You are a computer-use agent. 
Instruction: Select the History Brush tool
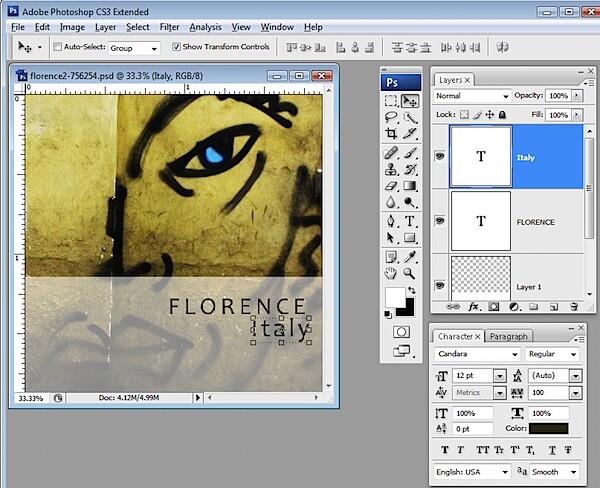pos(409,169)
